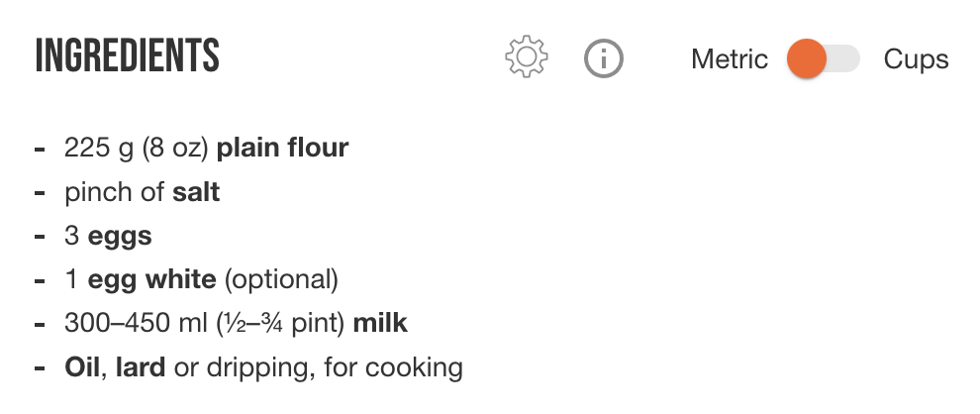Select the Metric label
The image size is (980, 414).
pos(730,59)
